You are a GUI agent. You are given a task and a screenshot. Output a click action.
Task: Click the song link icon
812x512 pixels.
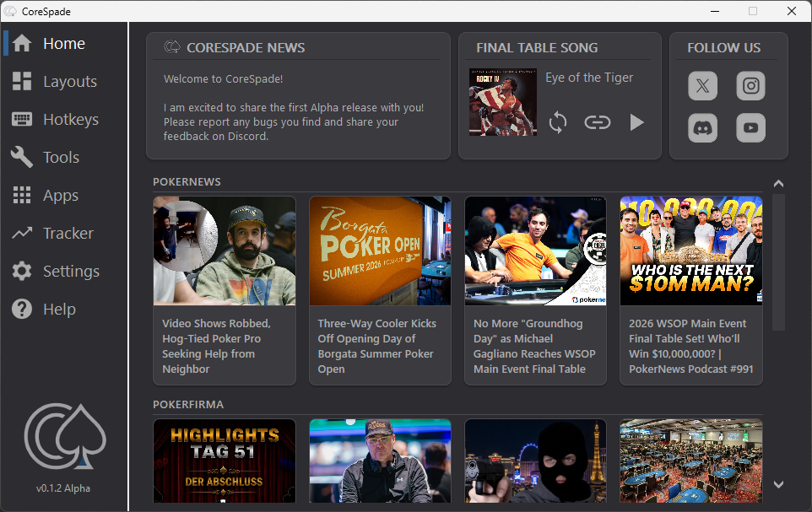coord(597,122)
